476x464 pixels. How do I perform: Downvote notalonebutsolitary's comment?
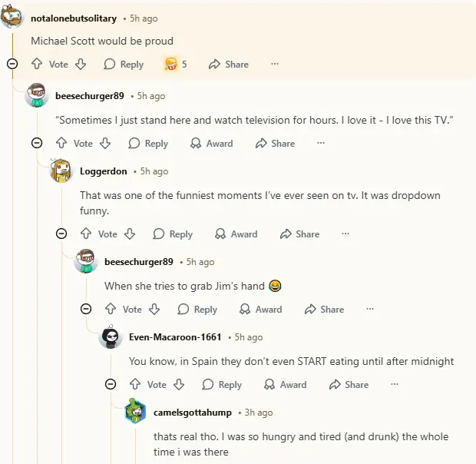81,65
